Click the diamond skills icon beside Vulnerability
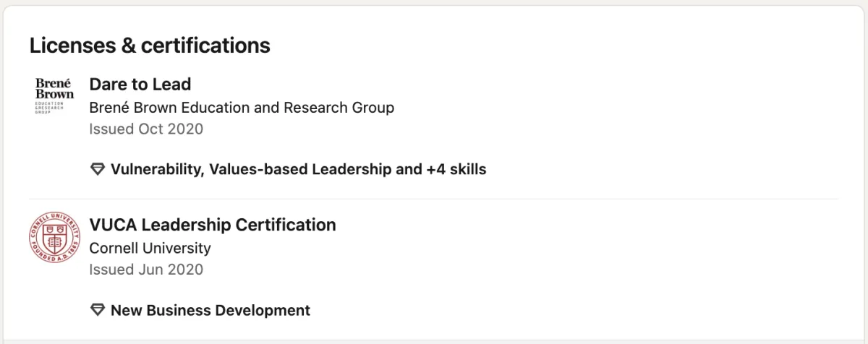Viewport: 868px width, 344px height. (97, 170)
